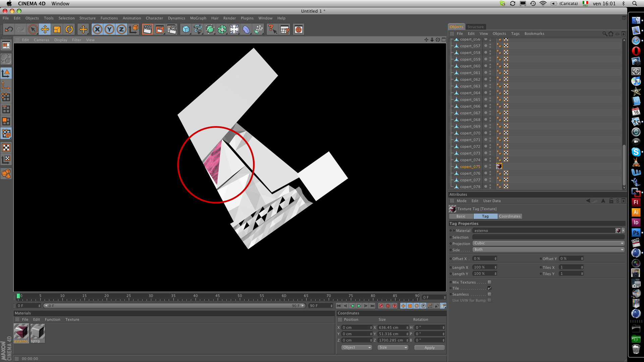This screenshot has width=644, height=362.
Task: Click the Undo arrow icon
Action: [x=9, y=29]
